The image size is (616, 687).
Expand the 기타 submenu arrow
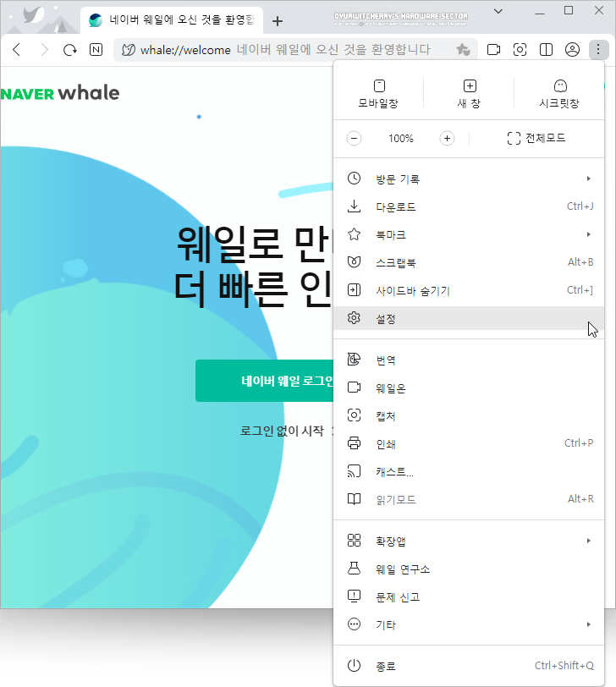(589, 624)
